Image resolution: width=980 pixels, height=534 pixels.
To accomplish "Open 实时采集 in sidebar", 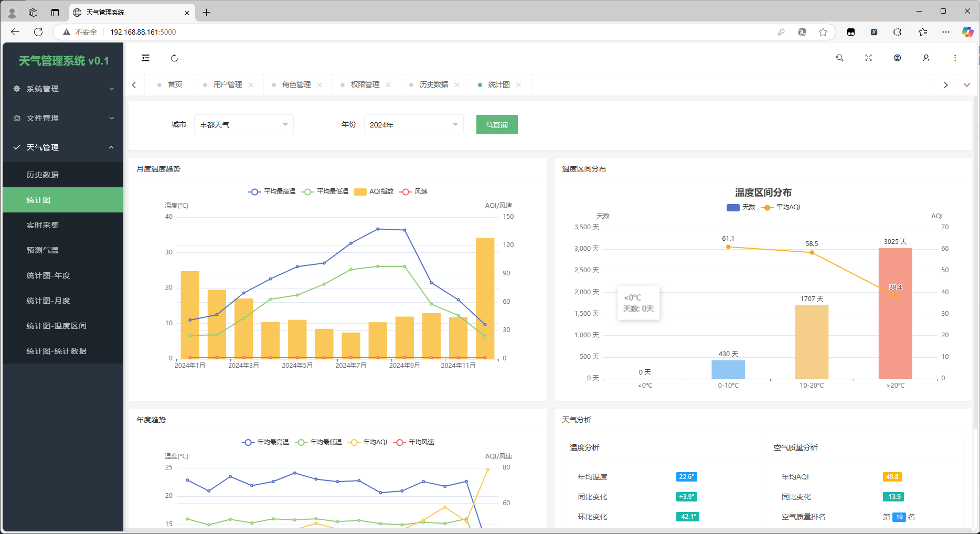I will tap(63, 225).
